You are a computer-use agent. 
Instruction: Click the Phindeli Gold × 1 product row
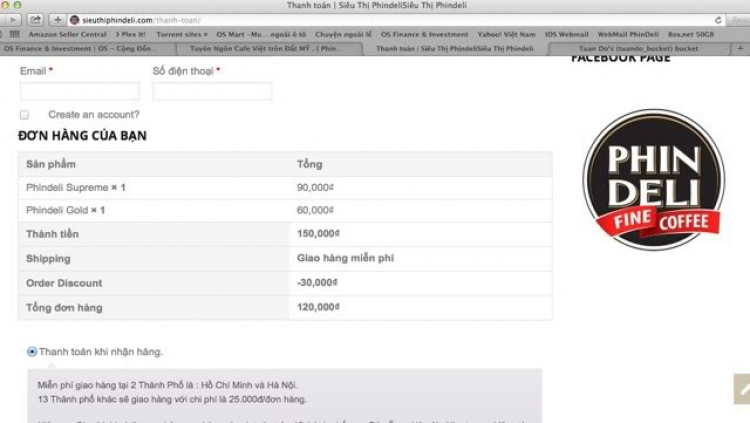pyautogui.click(x=285, y=210)
